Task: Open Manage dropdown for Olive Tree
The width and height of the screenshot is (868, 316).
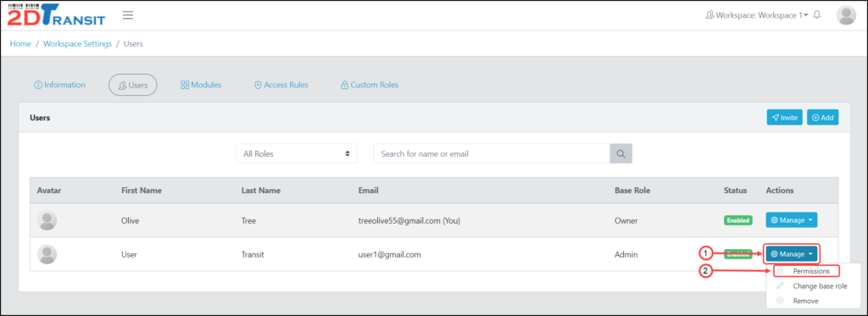Action: pos(792,220)
